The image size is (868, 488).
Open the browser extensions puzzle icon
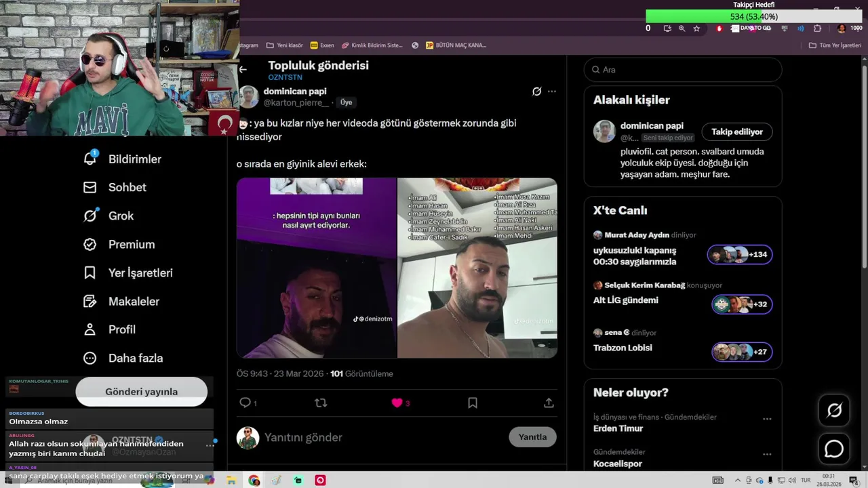(x=817, y=28)
